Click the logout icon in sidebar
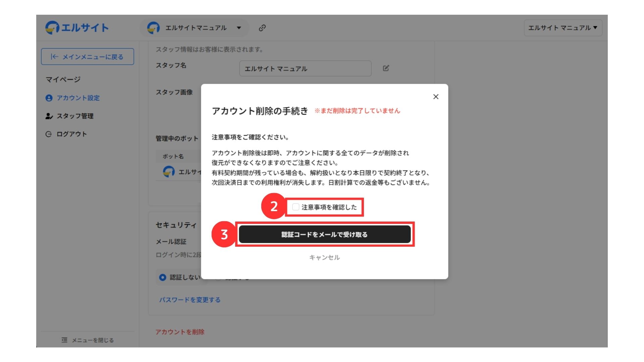This screenshot has width=644, height=362. tap(49, 134)
